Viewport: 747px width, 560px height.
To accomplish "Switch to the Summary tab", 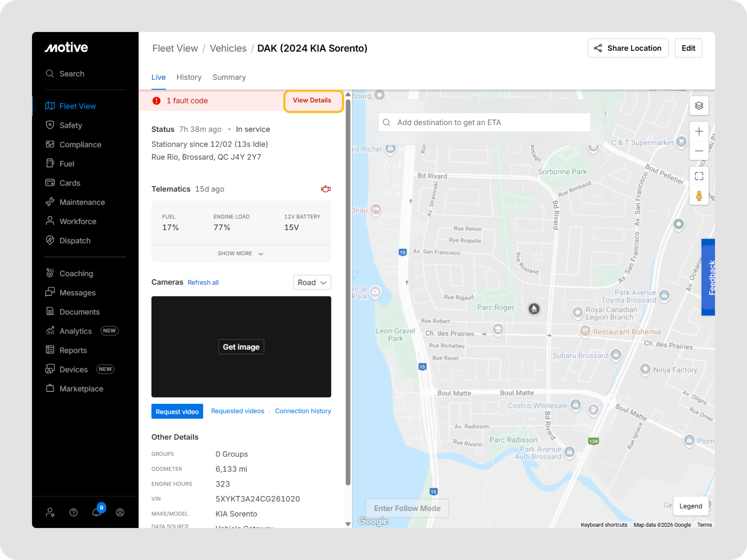I will 229,77.
